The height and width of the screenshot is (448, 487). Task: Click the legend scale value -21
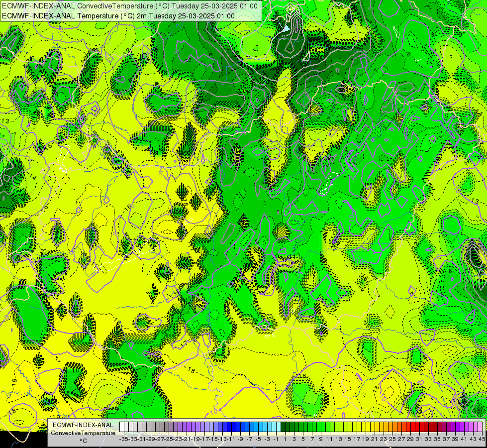tap(187, 439)
